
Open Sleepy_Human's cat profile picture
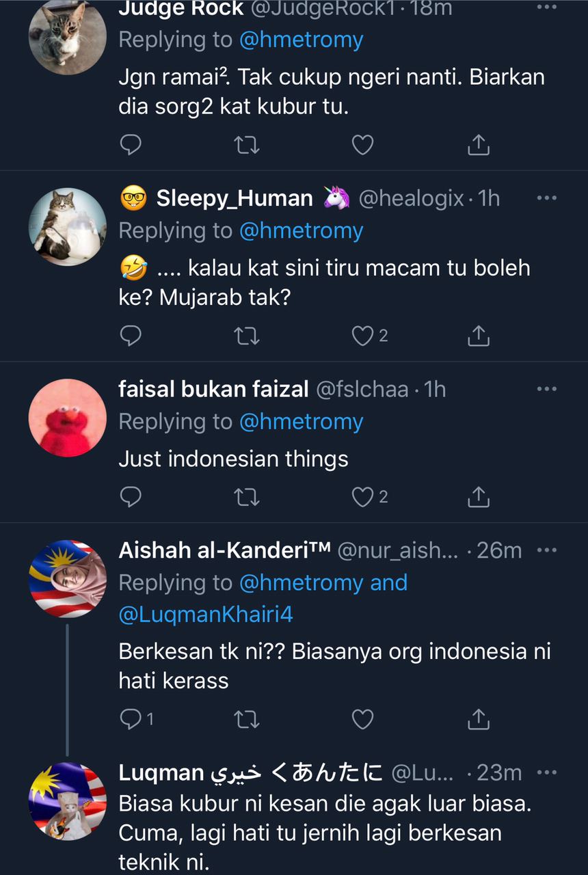(x=68, y=228)
